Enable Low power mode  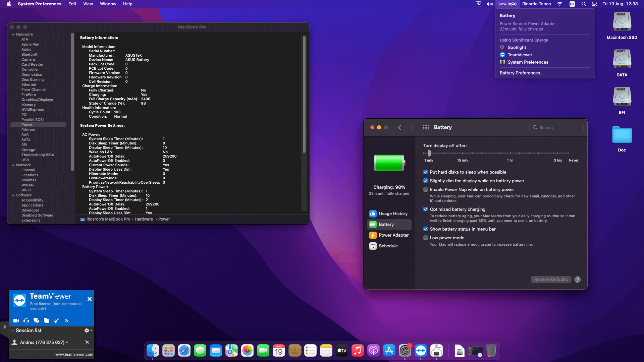(x=426, y=238)
